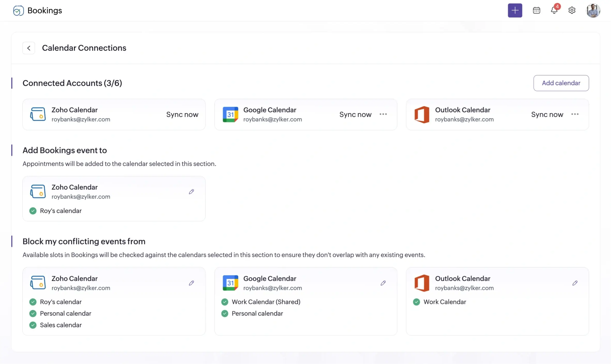Image resolution: width=611 pixels, height=364 pixels.
Task: Open notifications via the bell icon
Action: click(x=554, y=10)
